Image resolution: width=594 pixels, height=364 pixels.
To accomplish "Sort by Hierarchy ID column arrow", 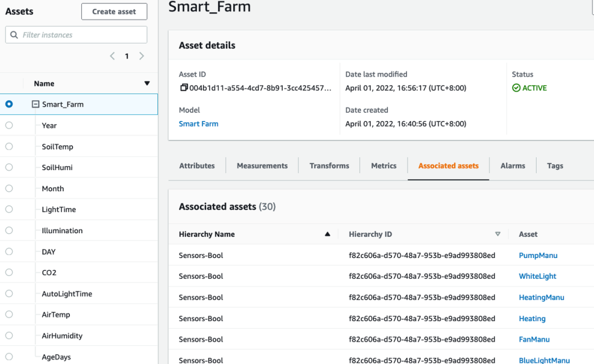I will click(x=498, y=234).
